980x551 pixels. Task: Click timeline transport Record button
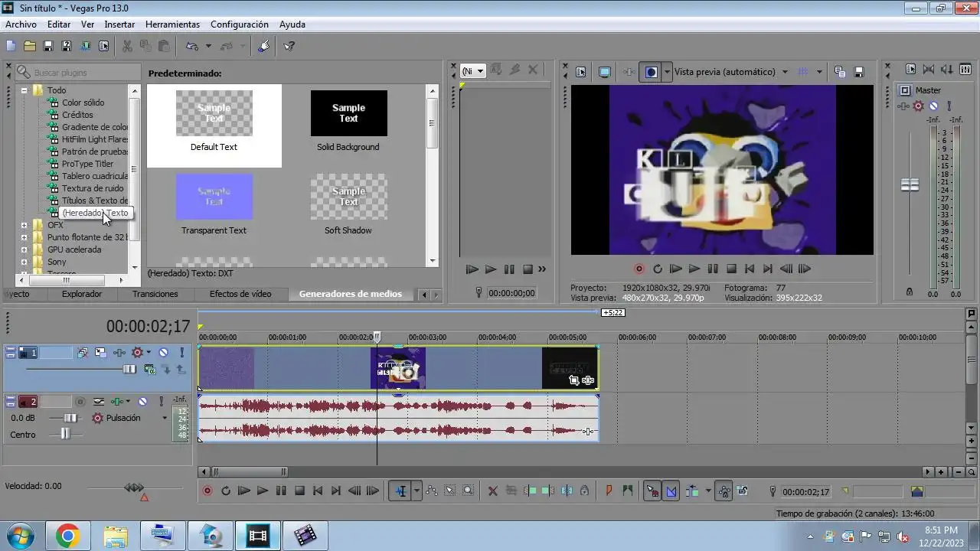207,491
